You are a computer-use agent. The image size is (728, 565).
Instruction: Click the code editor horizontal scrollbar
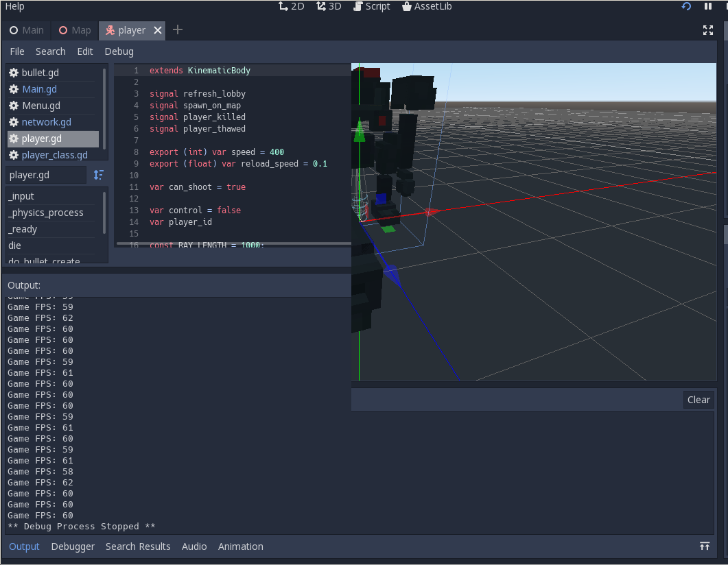click(x=234, y=243)
